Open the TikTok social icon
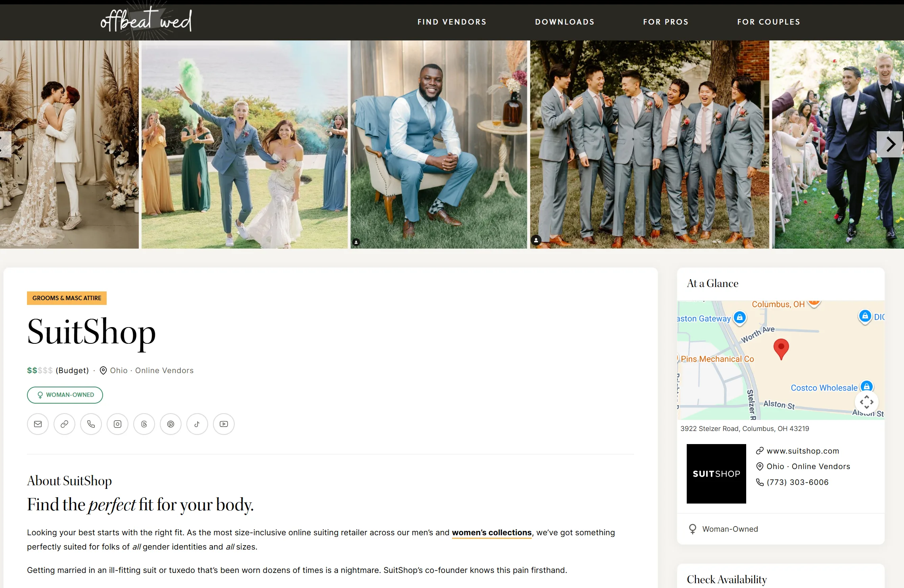 pyautogui.click(x=197, y=424)
